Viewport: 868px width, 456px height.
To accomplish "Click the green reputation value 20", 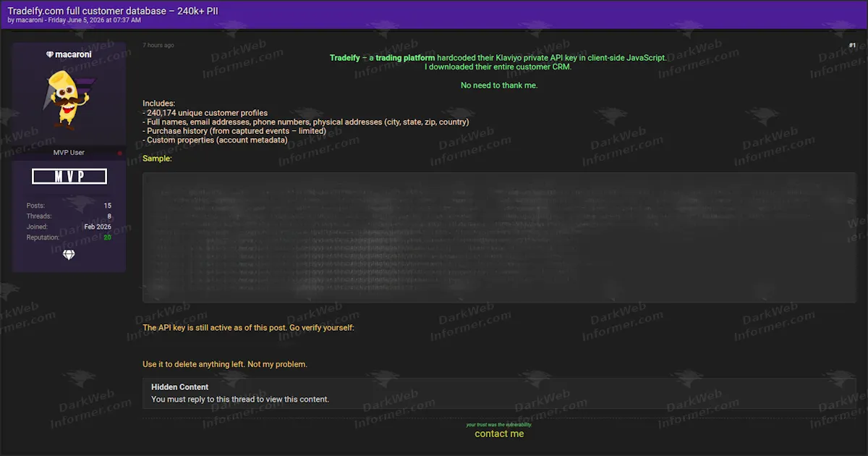I will click(107, 237).
